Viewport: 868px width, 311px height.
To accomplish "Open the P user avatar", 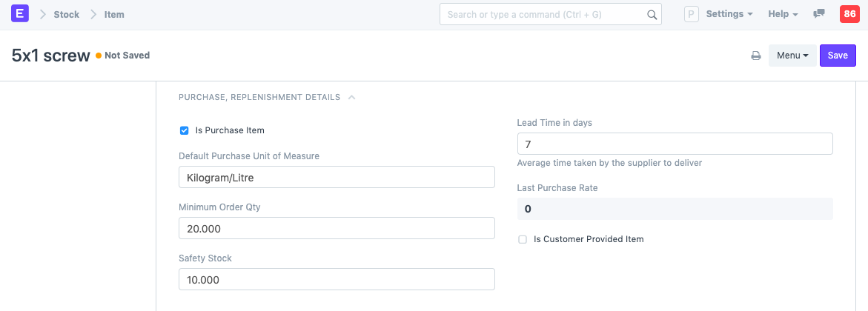I will pyautogui.click(x=691, y=14).
